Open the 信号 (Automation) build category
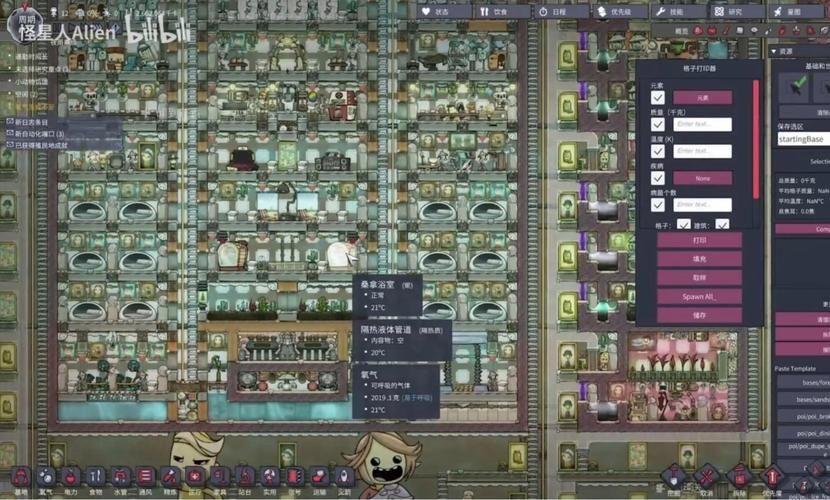This screenshot has height=500, width=830. coord(295,478)
